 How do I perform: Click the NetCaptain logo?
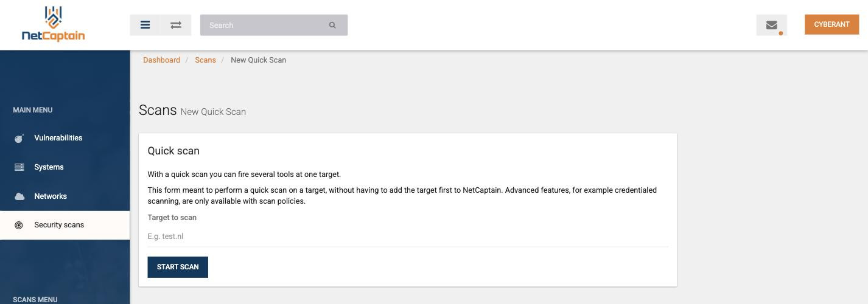(x=53, y=24)
